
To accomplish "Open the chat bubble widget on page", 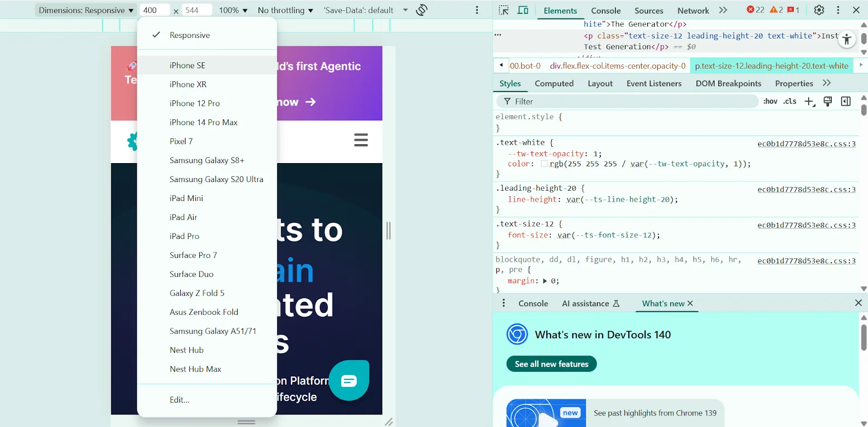I will pyautogui.click(x=349, y=380).
